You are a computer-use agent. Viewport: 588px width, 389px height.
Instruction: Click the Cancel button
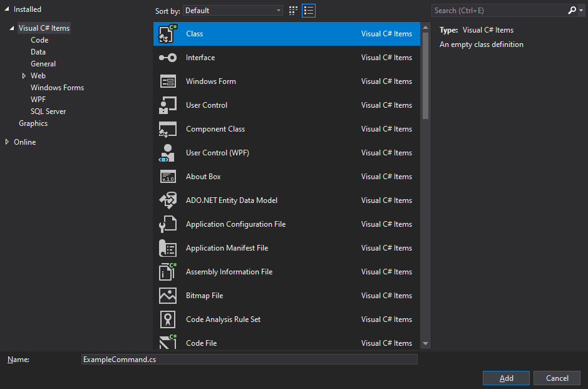(557, 378)
